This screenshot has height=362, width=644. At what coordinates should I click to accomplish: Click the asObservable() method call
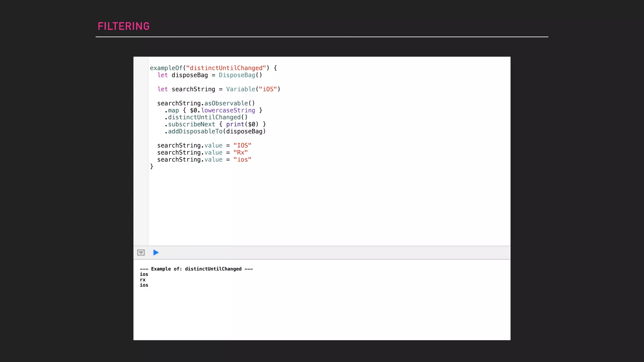click(x=230, y=103)
